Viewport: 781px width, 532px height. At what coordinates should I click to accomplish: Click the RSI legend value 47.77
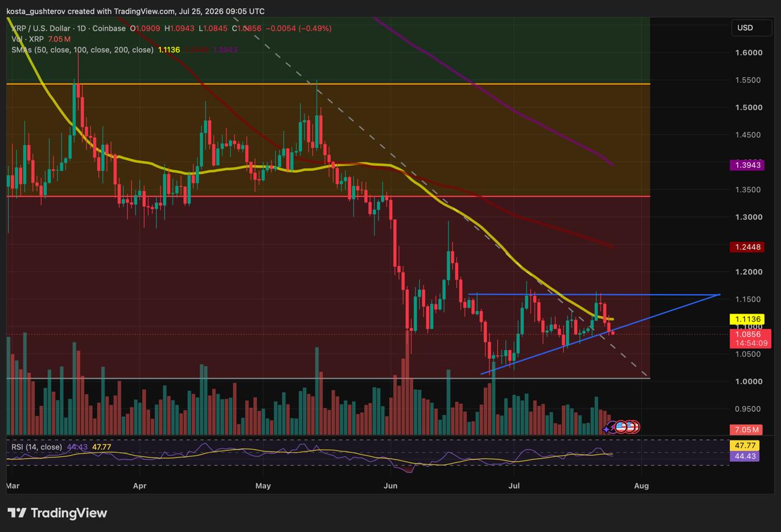101,447
